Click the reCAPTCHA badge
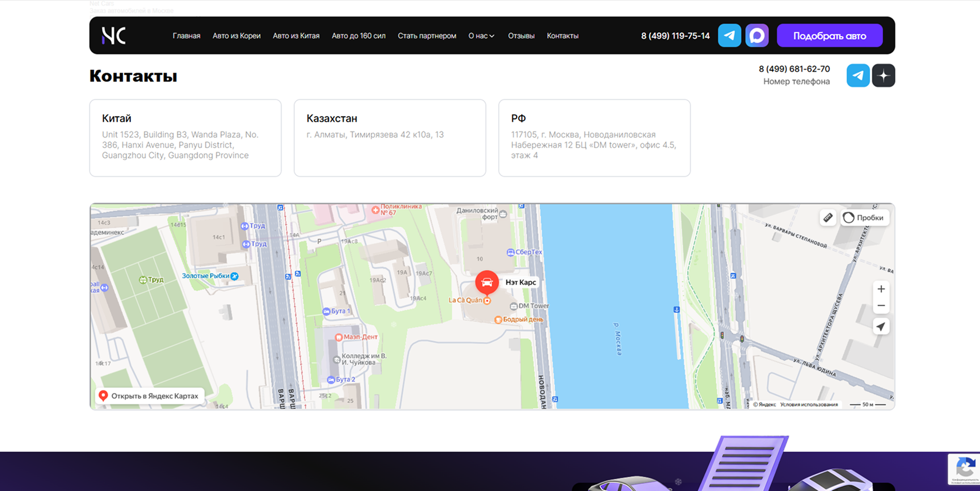 coord(964,469)
